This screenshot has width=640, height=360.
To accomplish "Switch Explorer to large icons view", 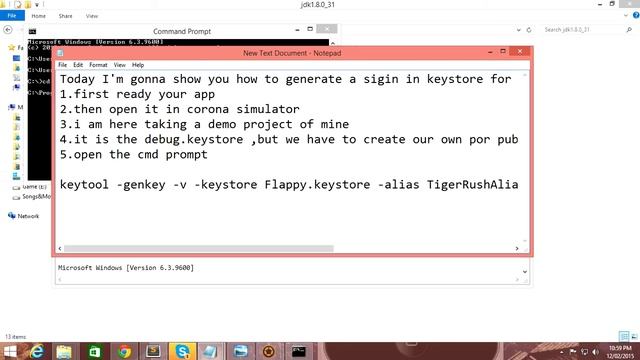I will point(634,336).
